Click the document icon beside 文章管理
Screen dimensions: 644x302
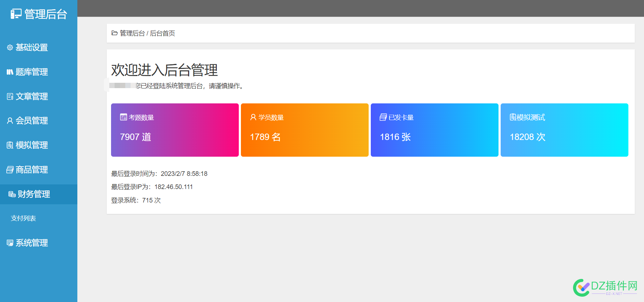coord(10,96)
